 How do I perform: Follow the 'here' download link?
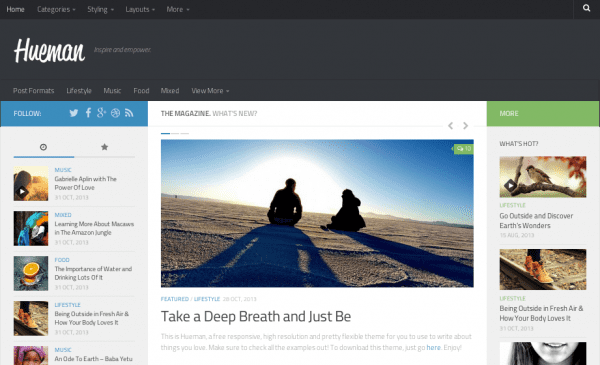434,347
